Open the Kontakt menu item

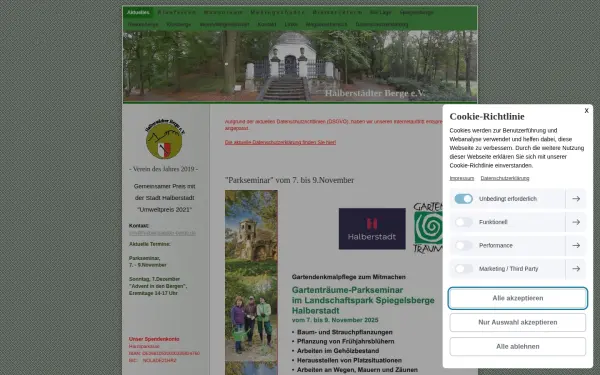267,24
